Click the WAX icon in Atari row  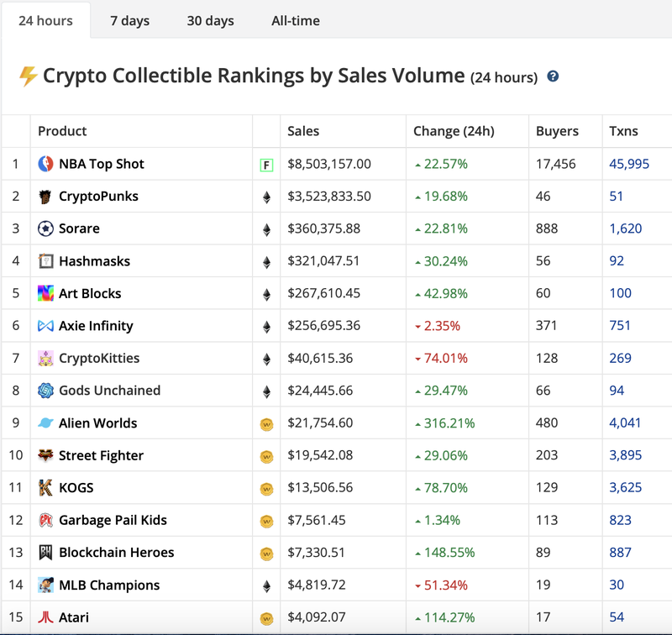(266, 618)
